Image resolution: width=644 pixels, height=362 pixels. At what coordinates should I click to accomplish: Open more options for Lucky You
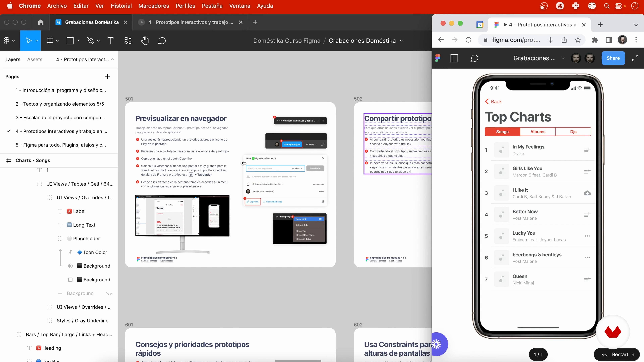pyautogui.click(x=587, y=236)
